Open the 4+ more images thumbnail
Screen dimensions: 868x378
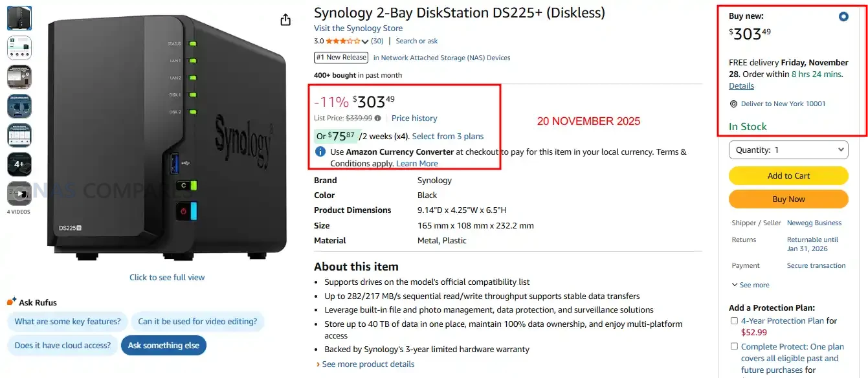(19, 164)
